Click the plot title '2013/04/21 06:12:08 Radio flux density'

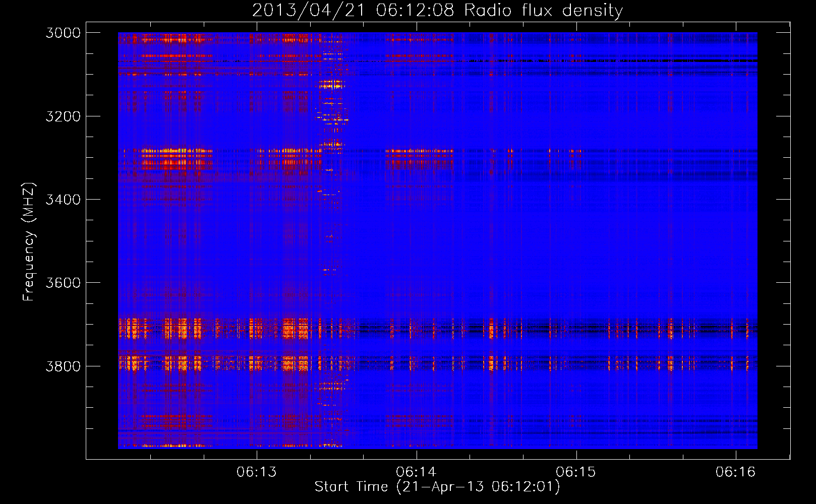[437, 10]
